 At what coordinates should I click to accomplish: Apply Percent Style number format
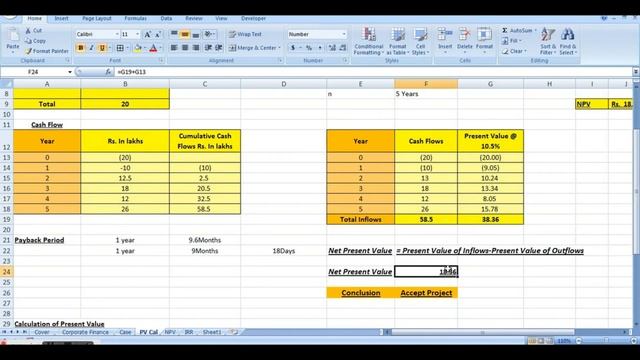pos(309,48)
